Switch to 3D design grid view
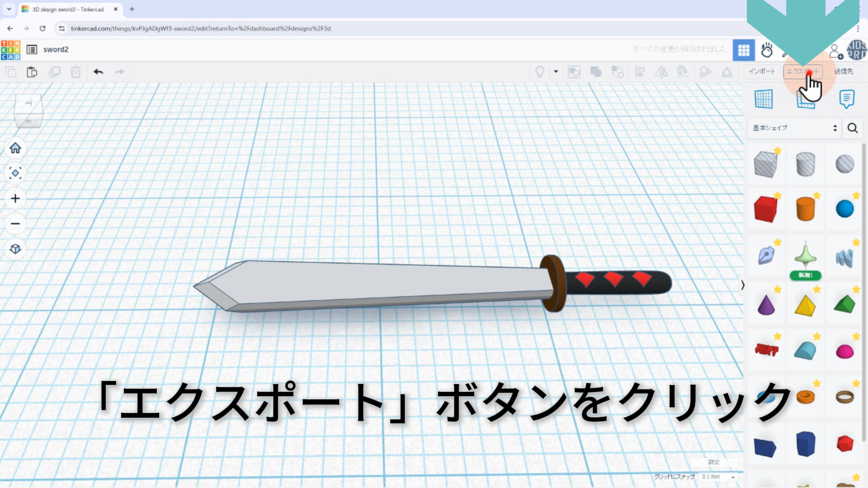868x488 pixels. [x=744, y=50]
